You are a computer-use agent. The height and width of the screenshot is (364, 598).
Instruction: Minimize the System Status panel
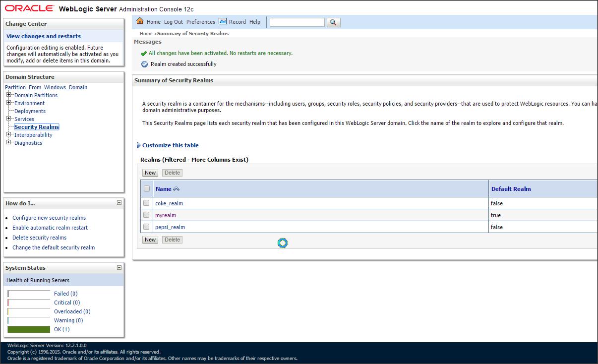click(119, 267)
